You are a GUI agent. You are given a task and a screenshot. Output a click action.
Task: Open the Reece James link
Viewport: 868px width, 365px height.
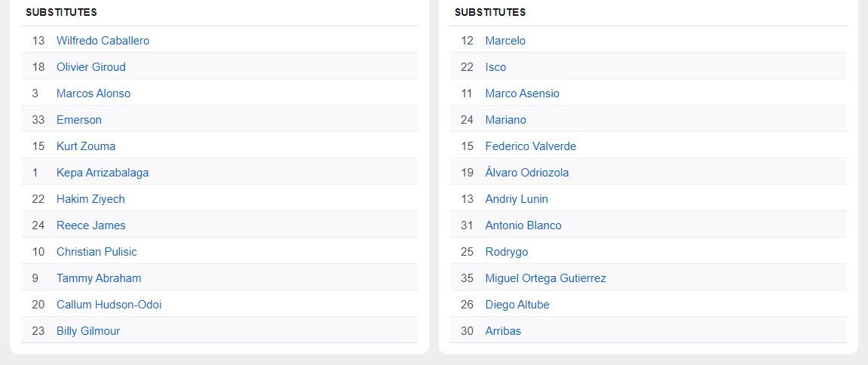point(90,225)
